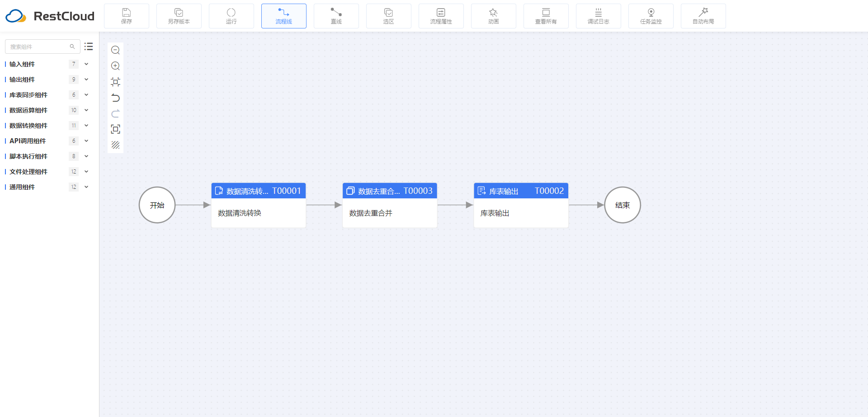Activate the 选区 selection tool
Viewport: 868px width, 417px height.
tap(389, 16)
